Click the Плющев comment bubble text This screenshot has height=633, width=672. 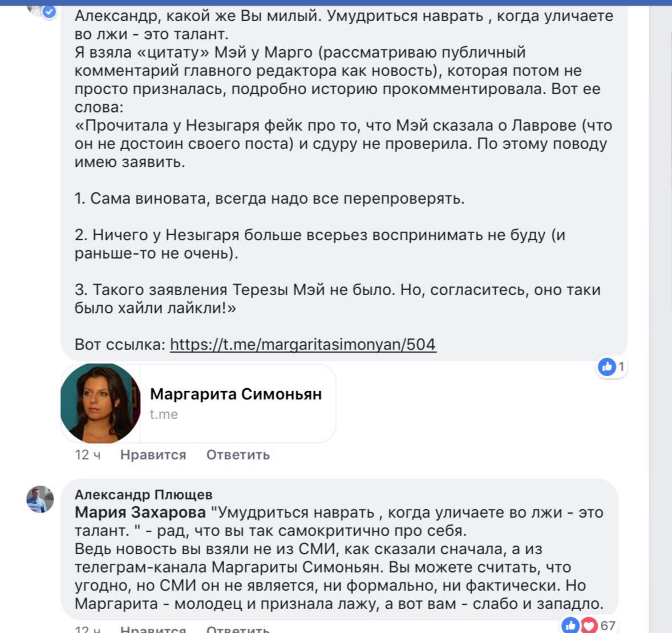tap(339, 558)
